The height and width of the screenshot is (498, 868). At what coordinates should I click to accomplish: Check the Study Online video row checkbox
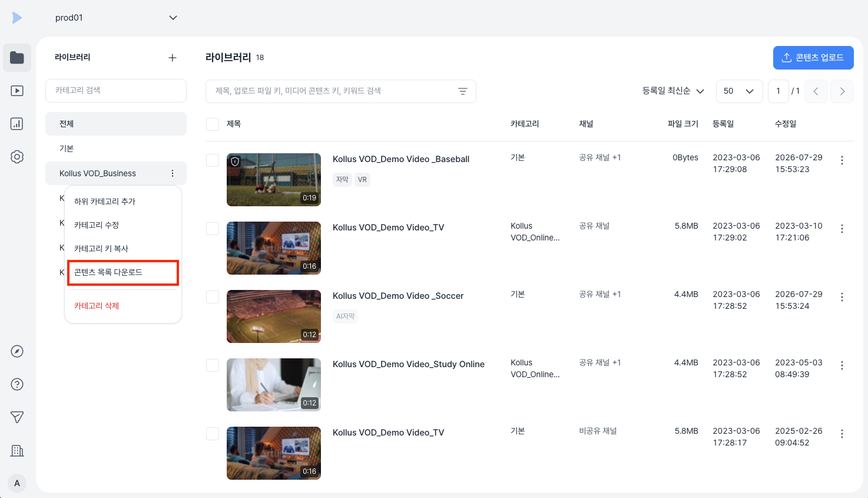coord(213,365)
